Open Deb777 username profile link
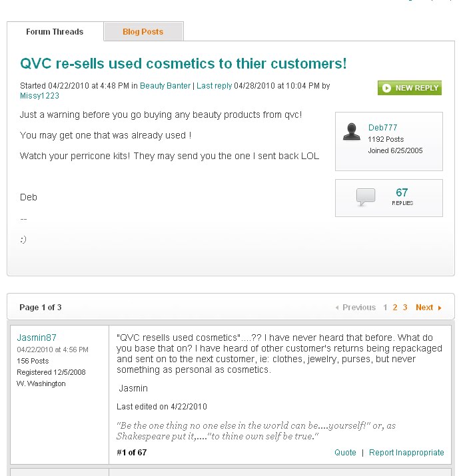This screenshot has width=469, height=476. pyautogui.click(x=382, y=128)
